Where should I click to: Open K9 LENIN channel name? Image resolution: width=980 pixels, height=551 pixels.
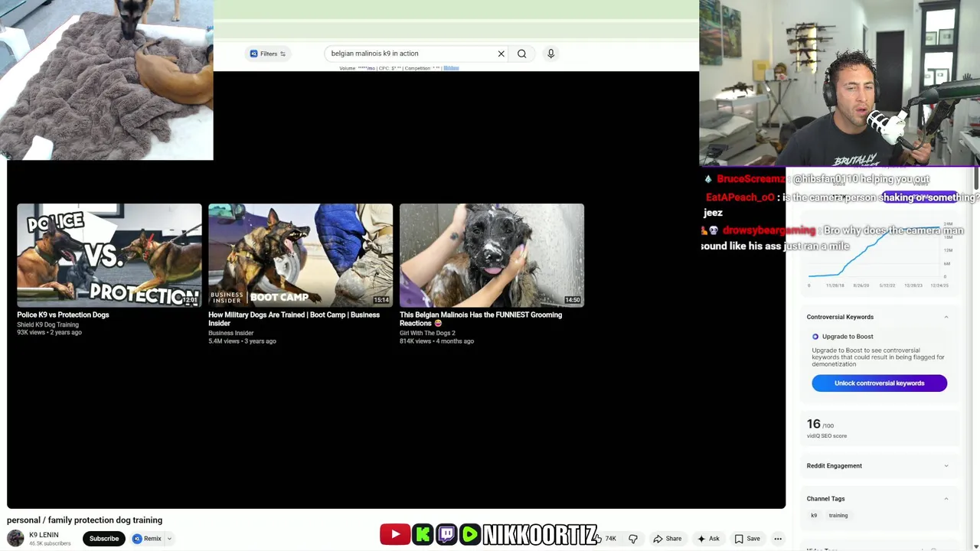44,535
